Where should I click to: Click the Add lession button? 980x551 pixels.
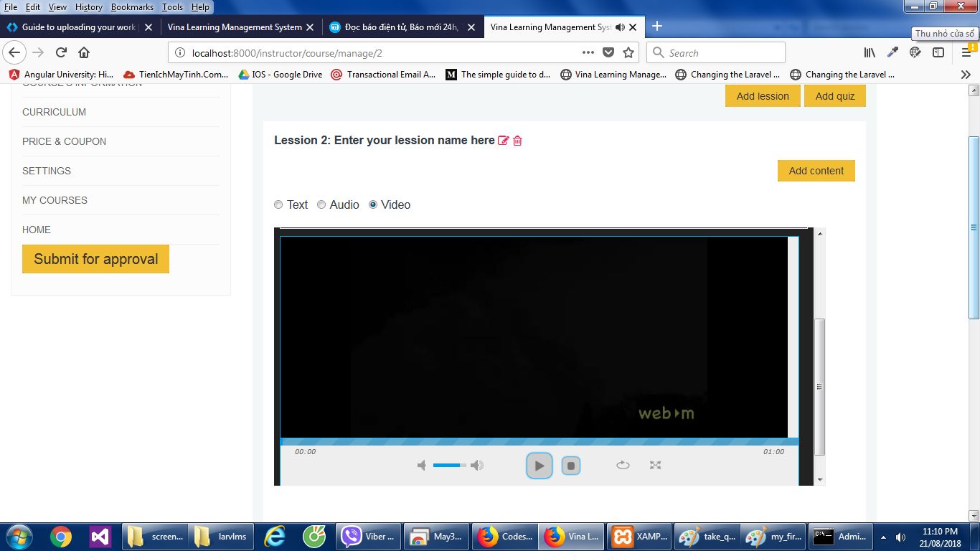[763, 96]
